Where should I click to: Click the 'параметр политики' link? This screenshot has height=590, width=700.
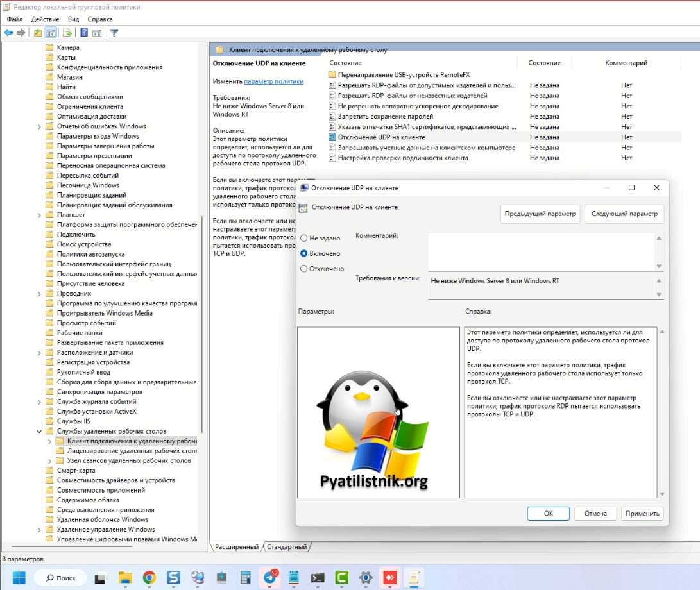274,81
